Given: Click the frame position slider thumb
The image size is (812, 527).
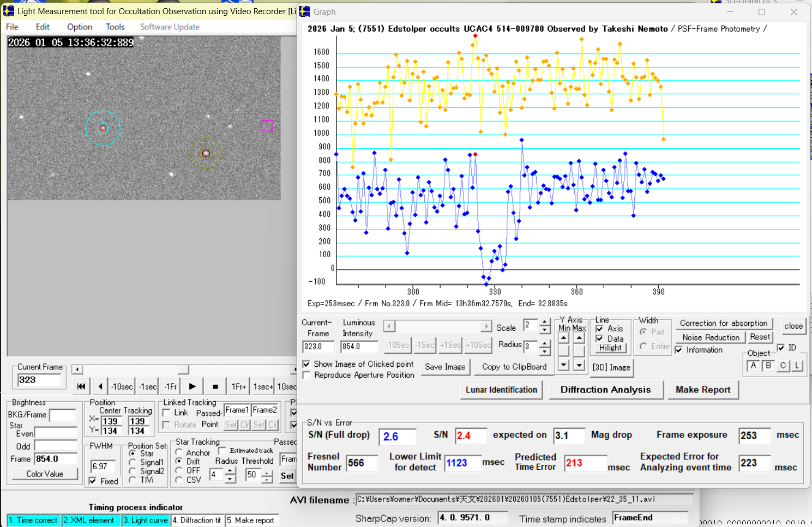Looking at the screenshot, I should tap(183, 369).
